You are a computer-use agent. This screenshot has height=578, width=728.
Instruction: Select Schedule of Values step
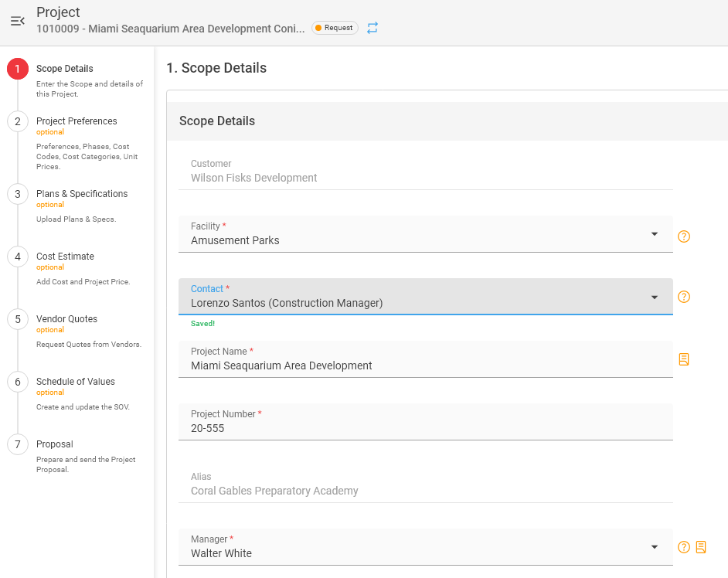(x=75, y=382)
